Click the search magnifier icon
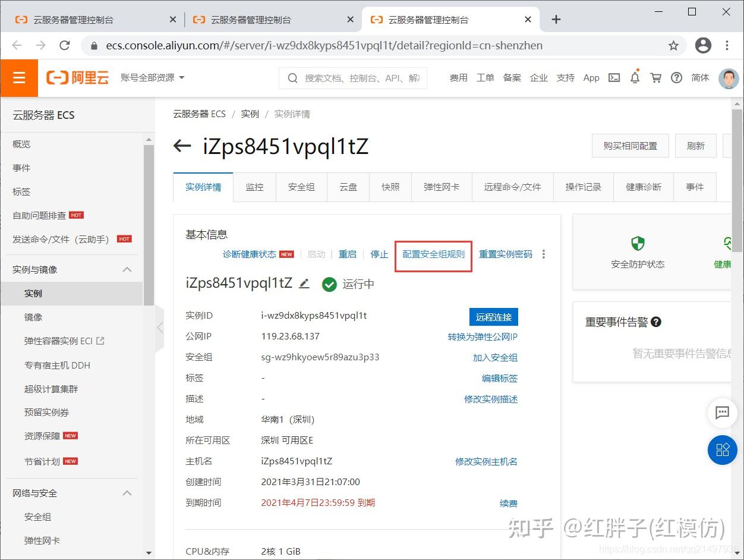 point(292,78)
